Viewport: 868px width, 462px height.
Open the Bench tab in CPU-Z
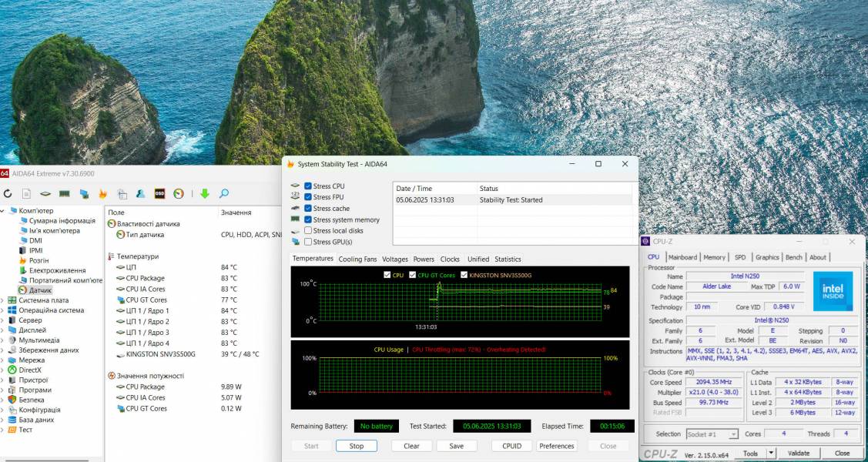(793, 257)
